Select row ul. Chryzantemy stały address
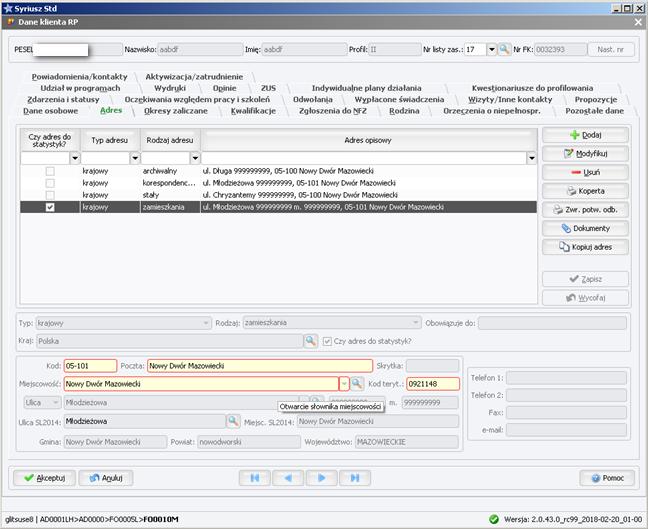This screenshot has height=529, width=648. click(x=278, y=195)
